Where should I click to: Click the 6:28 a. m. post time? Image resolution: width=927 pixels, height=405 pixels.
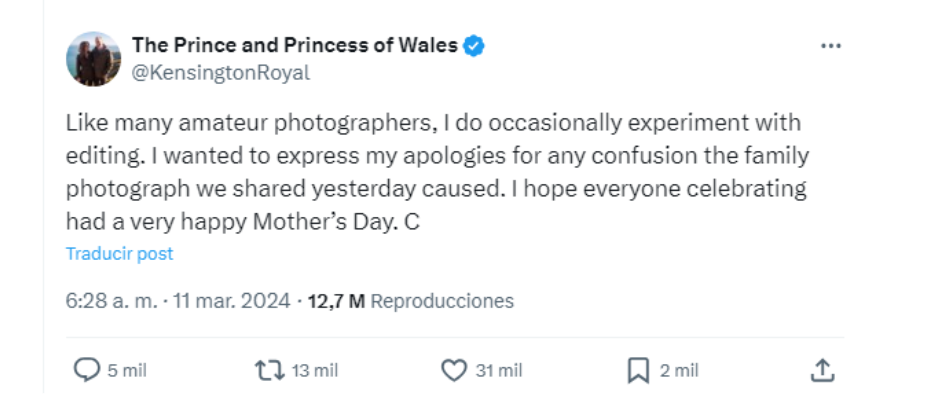click(x=111, y=300)
